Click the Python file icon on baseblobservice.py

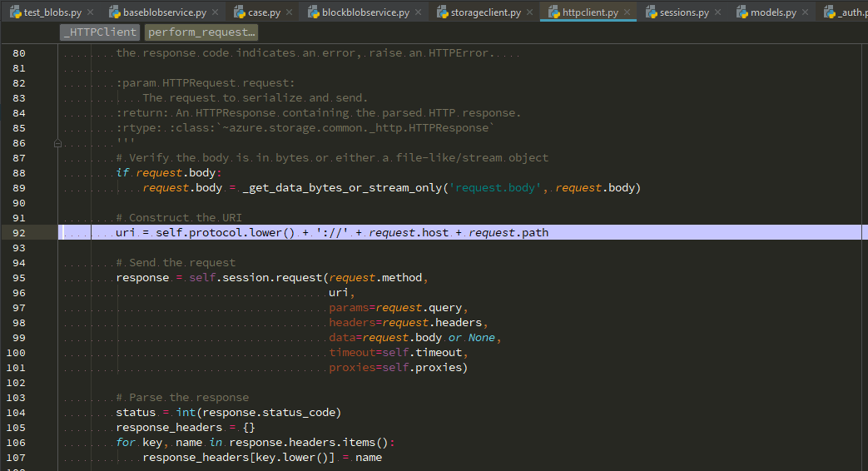115,12
